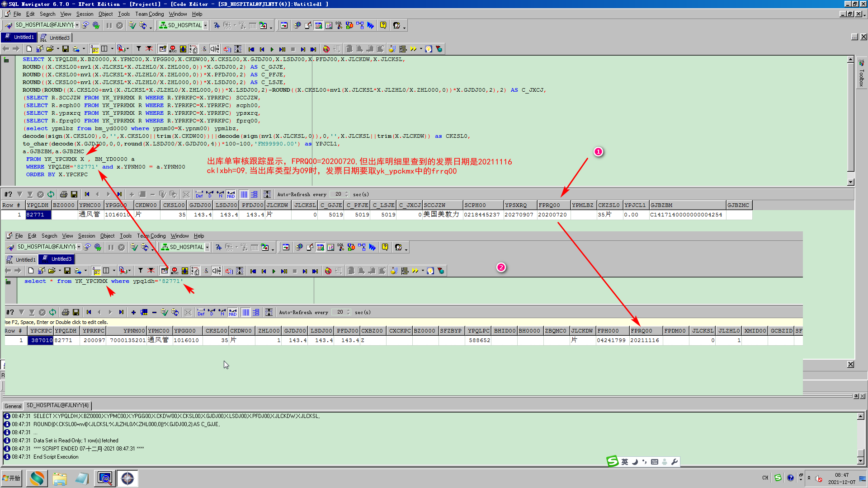
Task: Click the New file icon in the top editor toolbar
Action: point(29,49)
